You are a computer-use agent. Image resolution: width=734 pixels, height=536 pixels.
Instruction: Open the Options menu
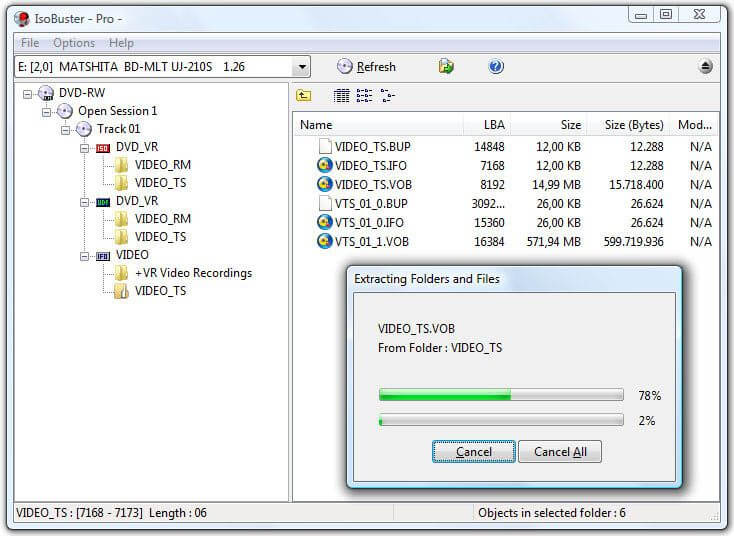coord(74,43)
